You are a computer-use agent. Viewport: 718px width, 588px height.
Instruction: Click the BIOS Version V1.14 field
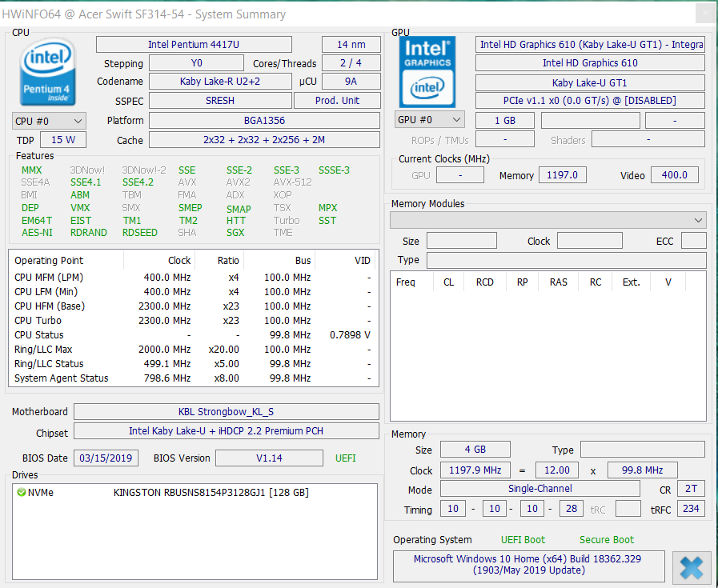(x=269, y=458)
